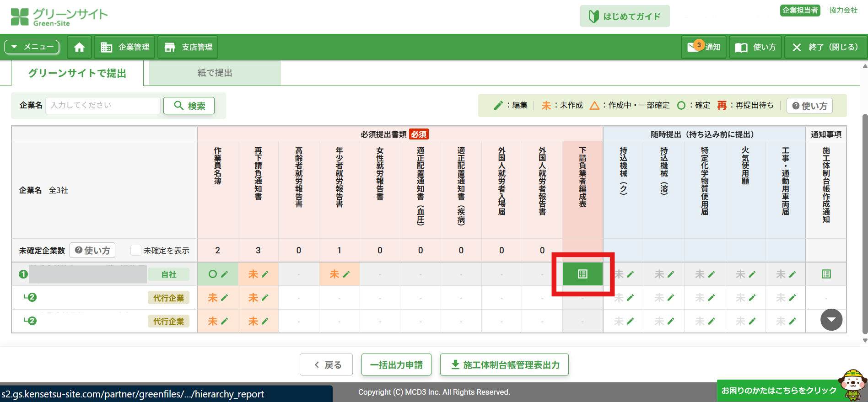Click the 企業名 search input field
Image resolution: width=868 pixels, height=402 pixels.
click(103, 105)
